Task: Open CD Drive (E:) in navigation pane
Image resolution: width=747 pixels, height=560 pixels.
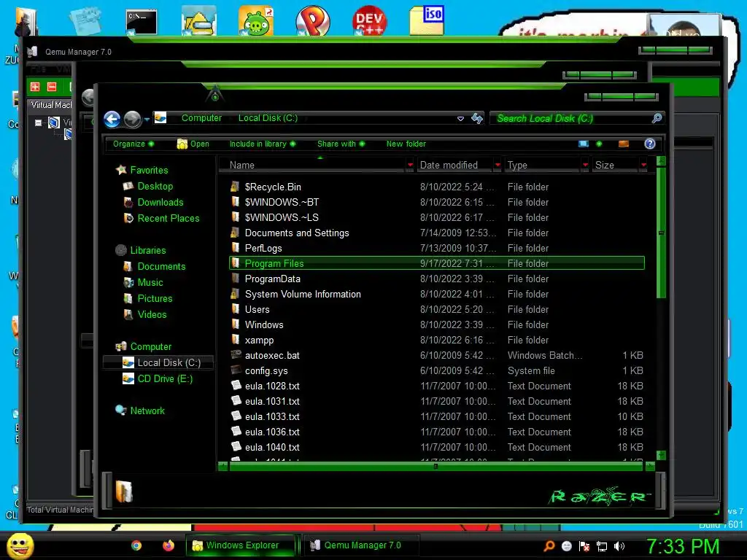Action: (165, 379)
